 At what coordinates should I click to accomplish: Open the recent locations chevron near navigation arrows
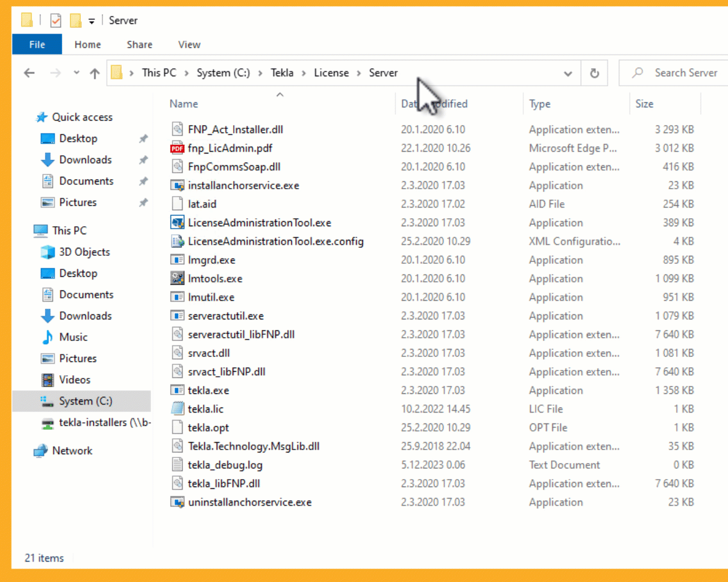[x=76, y=73]
